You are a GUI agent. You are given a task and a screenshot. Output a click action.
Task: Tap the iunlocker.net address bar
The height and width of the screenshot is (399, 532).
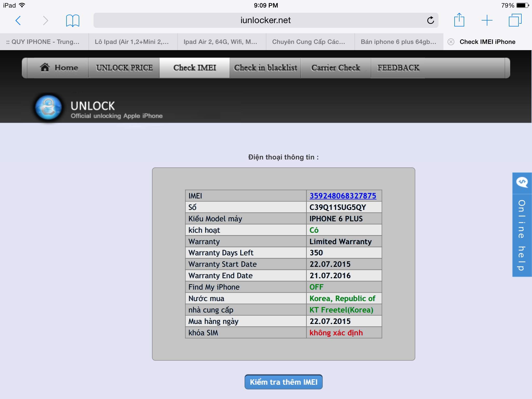point(266,20)
